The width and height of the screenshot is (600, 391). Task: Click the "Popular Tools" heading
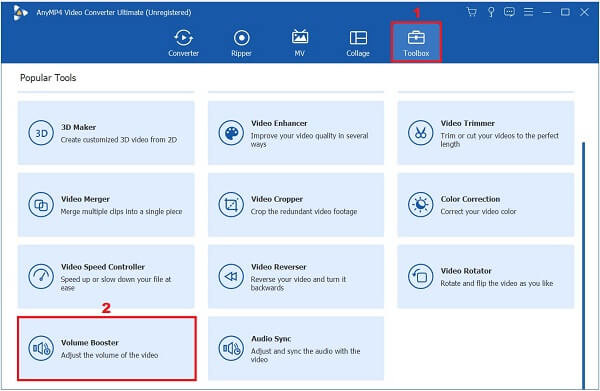[x=48, y=78]
